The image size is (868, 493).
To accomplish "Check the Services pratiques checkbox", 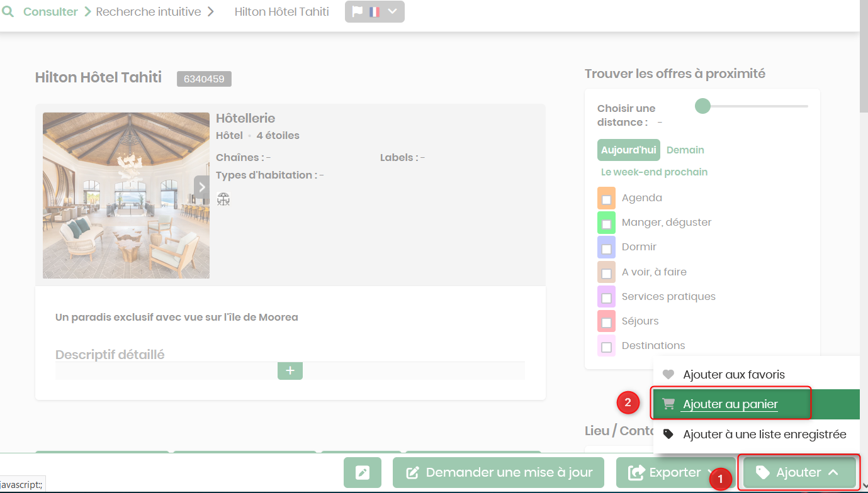I will [x=606, y=298].
